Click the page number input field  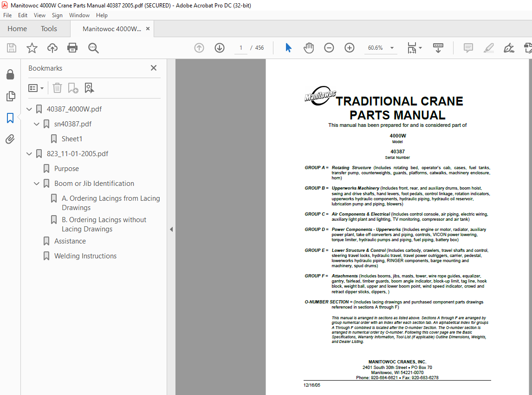coord(241,48)
